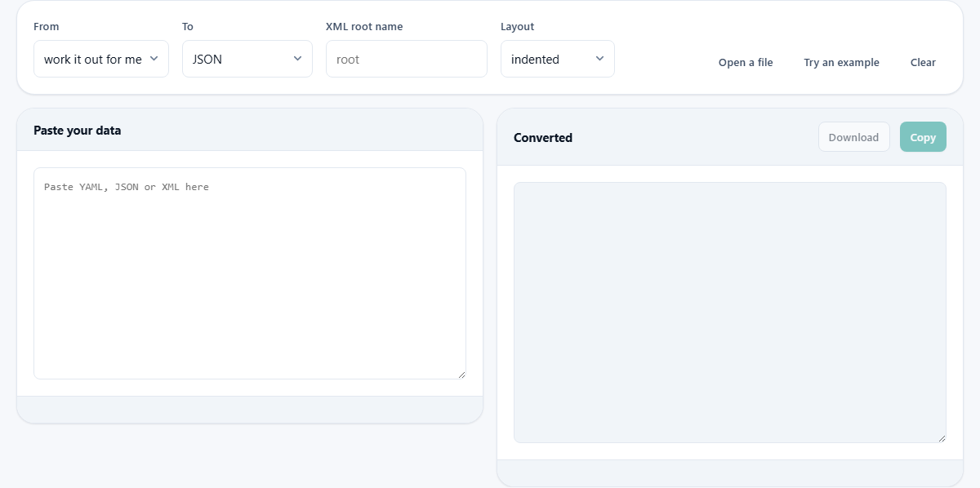Grab the Converted output resize handle
Viewport: 980px width, 488px height.
(942, 438)
